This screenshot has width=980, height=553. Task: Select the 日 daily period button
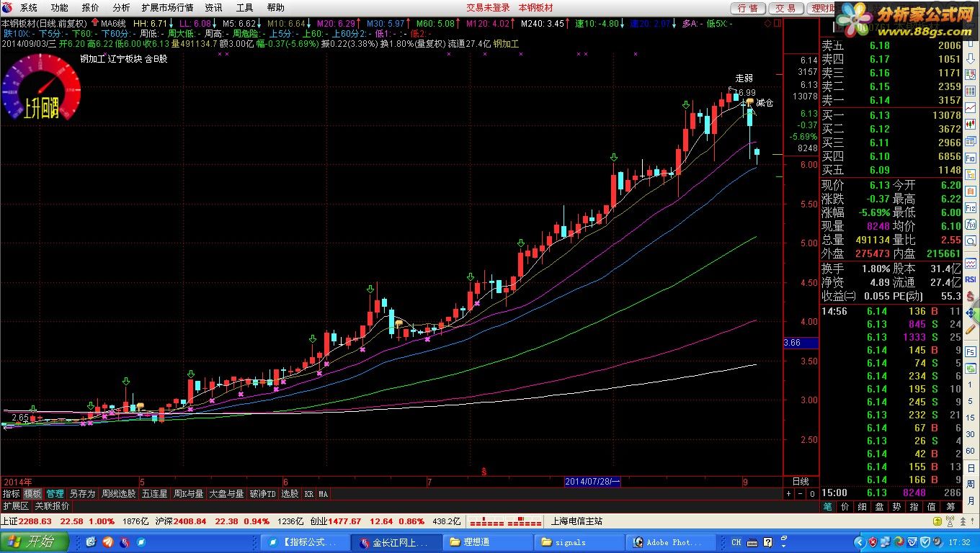click(970, 467)
